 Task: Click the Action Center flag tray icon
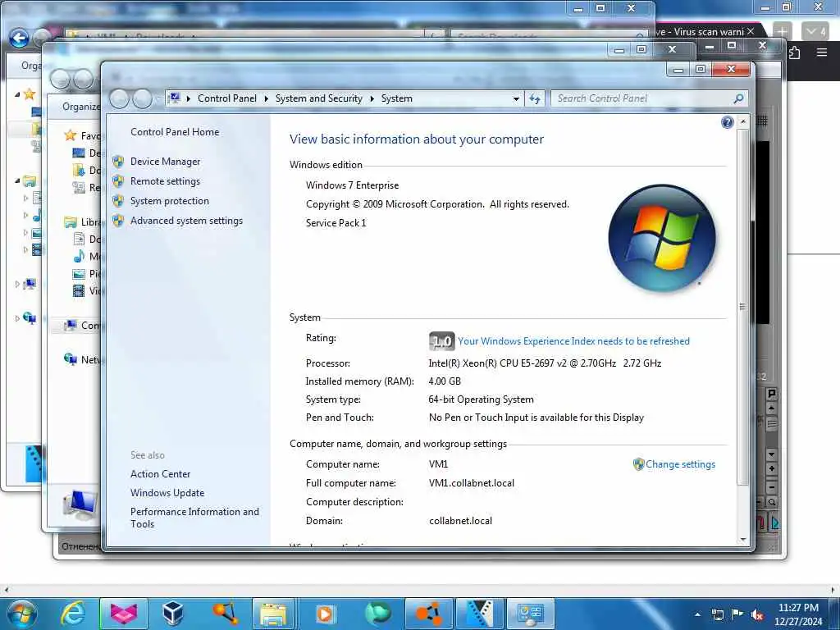(737, 614)
